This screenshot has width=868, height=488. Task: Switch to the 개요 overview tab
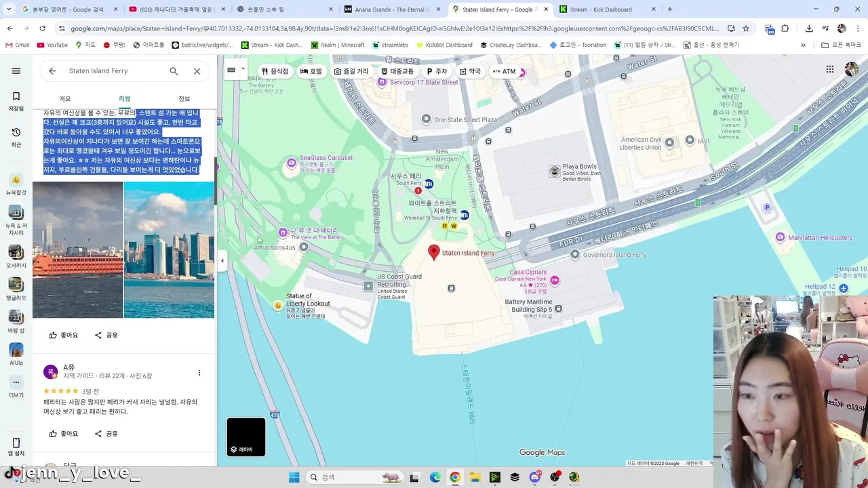click(x=64, y=99)
